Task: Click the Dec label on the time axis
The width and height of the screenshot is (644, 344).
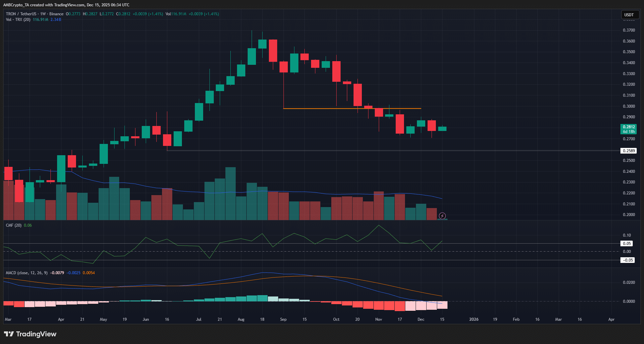Action: click(421, 319)
